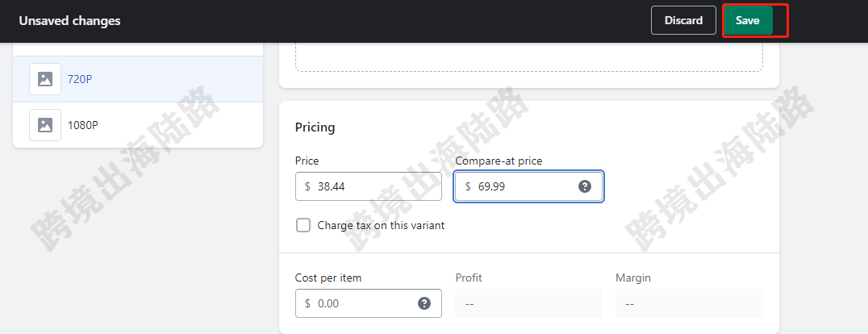Image resolution: width=868 pixels, height=334 pixels.
Task: Select the 1080P variant label
Action: (83, 125)
